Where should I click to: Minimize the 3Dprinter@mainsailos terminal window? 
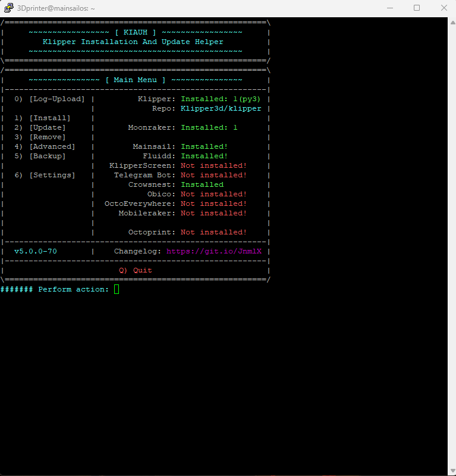pyautogui.click(x=390, y=8)
